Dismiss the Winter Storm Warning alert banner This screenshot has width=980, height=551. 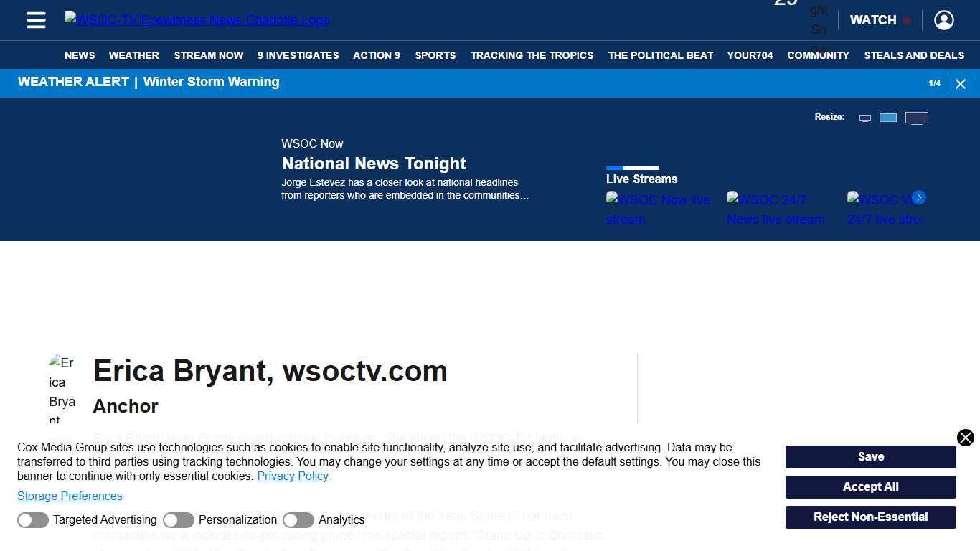click(961, 83)
